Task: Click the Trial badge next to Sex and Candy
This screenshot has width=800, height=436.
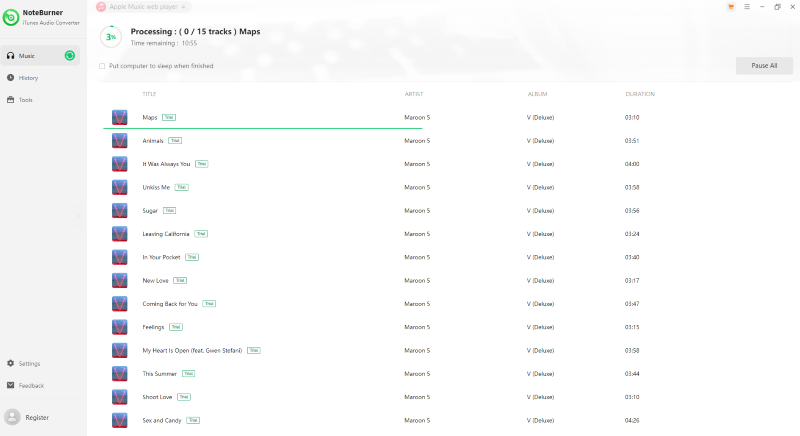Action: pyautogui.click(x=193, y=420)
